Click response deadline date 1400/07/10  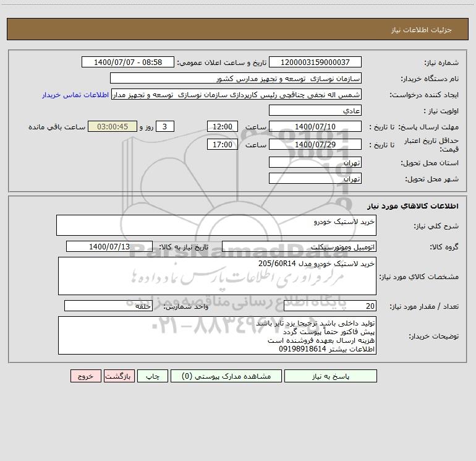(x=315, y=126)
